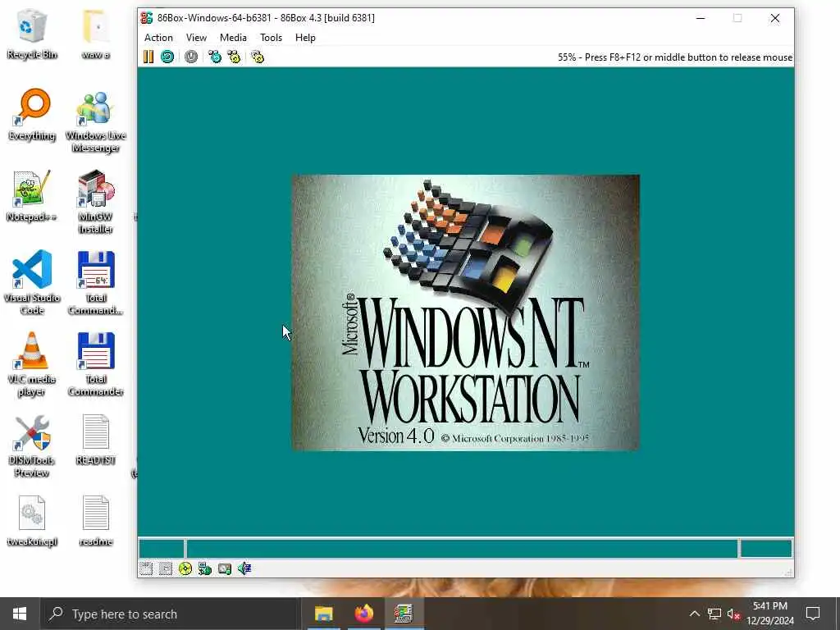This screenshot has width=840, height=630.
Task: Click the Ctrl+Alt+Del toolbar icon
Action: [215, 57]
